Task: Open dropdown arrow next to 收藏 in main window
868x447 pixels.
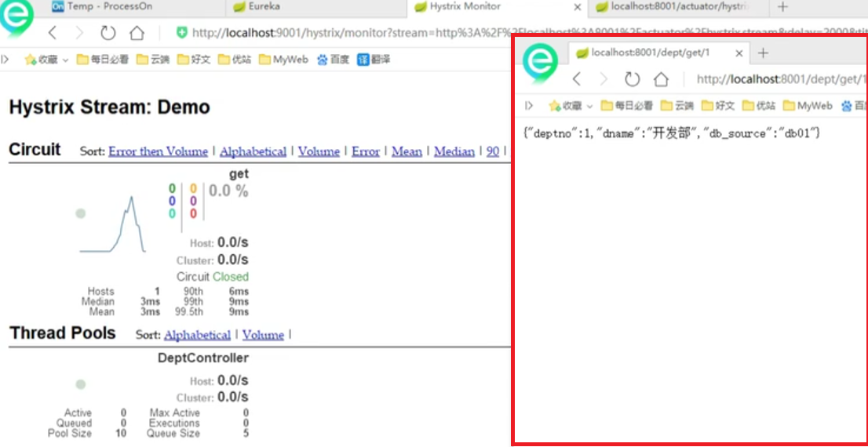Action: (x=65, y=60)
